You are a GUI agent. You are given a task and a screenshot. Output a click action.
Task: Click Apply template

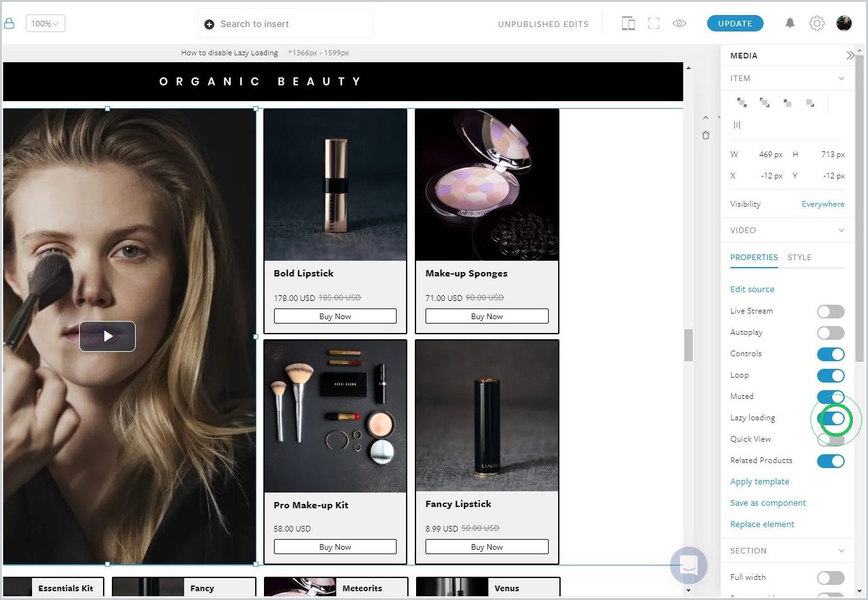coord(760,482)
